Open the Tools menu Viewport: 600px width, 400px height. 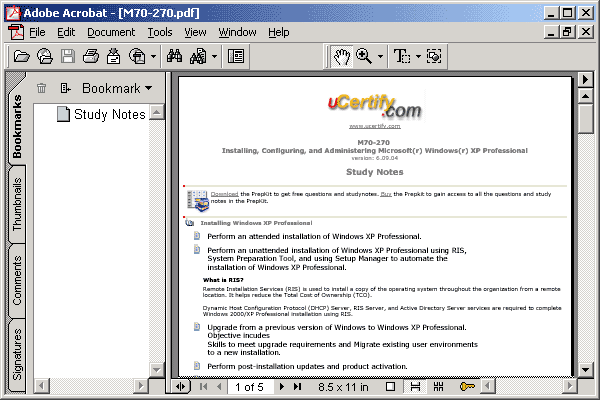(x=160, y=32)
